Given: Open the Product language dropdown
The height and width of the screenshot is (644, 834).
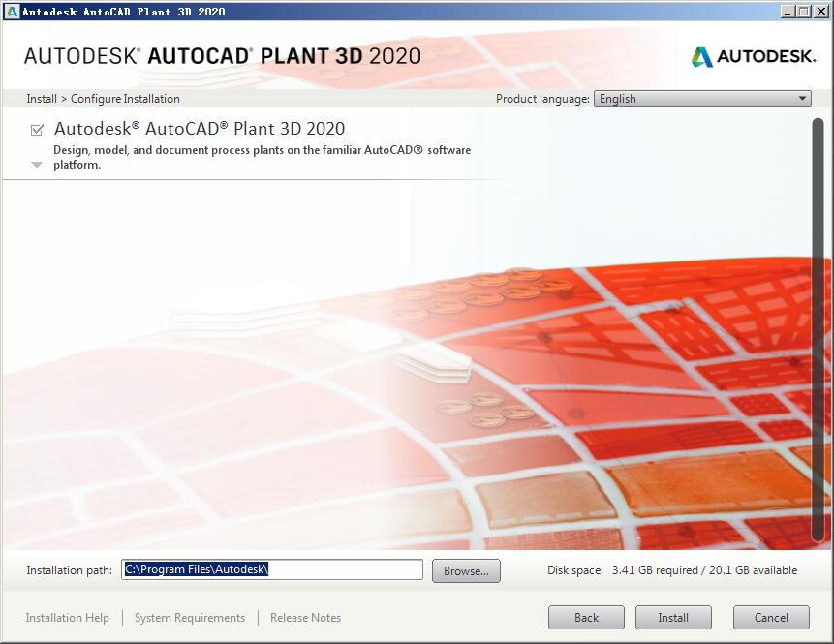Looking at the screenshot, I should 702,99.
